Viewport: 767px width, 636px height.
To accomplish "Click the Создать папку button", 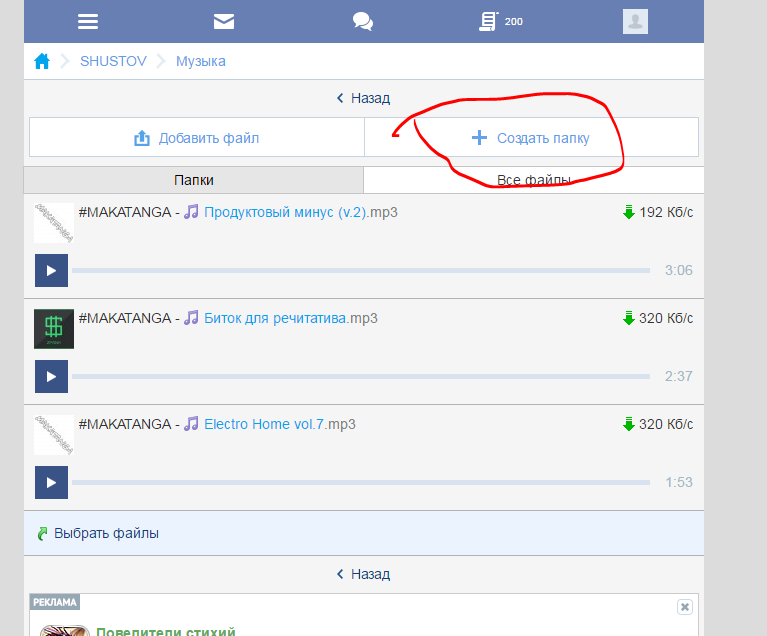I will (531, 138).
